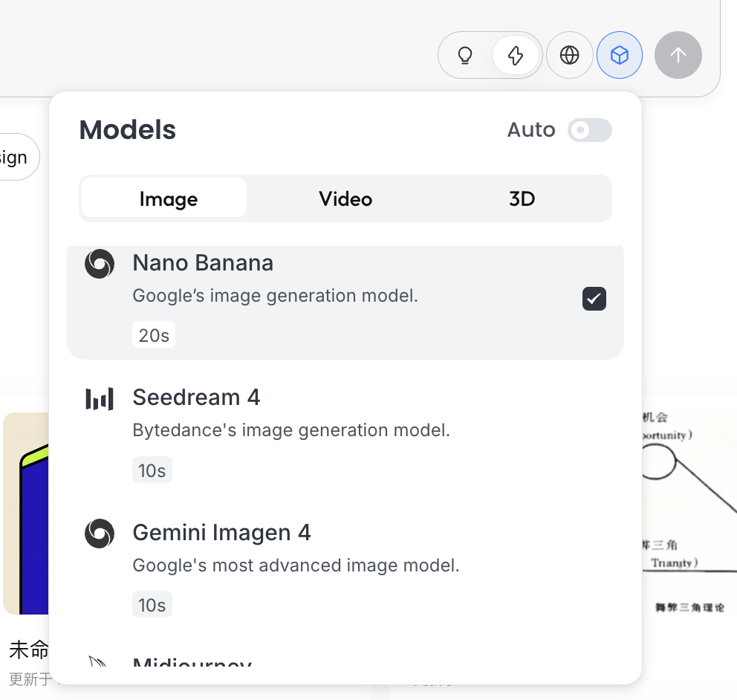This screenshot has height=700, width=737.
Task: Click the Seedream 4 bars logo icon
Action: coord(100,399)
